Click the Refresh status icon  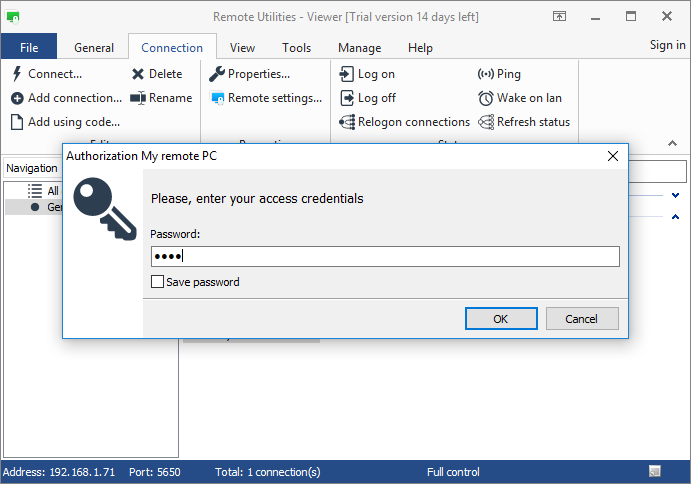pyautogui.click(x=486, y=122)
